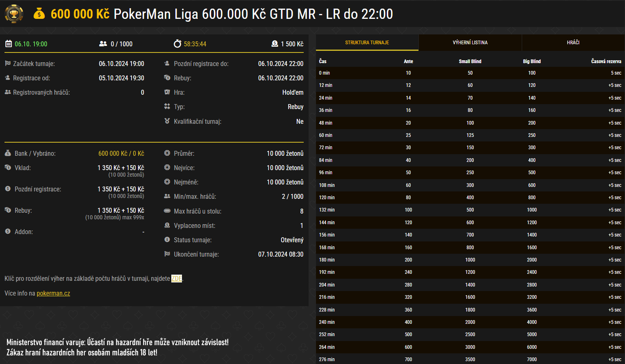Screen dimensions: 625x364
Task: Click calendar icon next to 06.10. 19:00
Action: point(8,44)
